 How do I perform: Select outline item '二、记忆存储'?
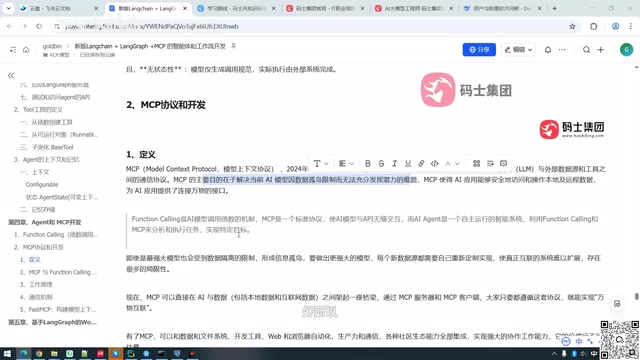38,209
